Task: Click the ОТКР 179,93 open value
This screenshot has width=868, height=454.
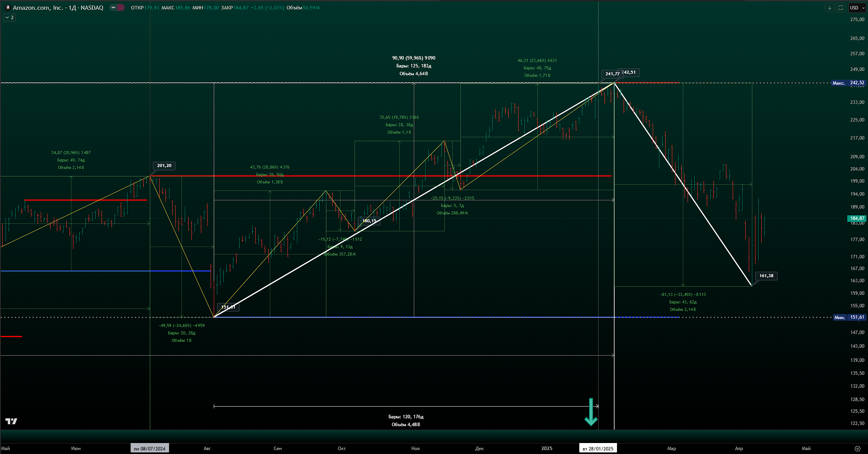Action: pyautogui.click(x=145, y=8)
